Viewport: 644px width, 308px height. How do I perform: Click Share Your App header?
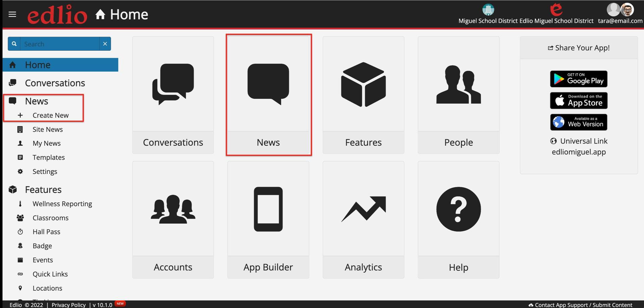click(x=579, y=48)
